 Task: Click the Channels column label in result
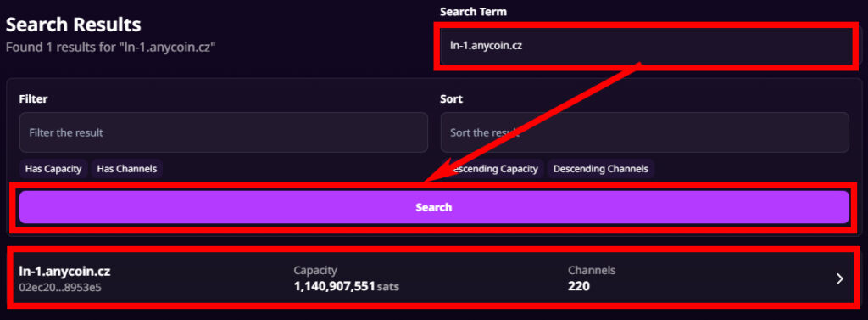coord(592,271)
